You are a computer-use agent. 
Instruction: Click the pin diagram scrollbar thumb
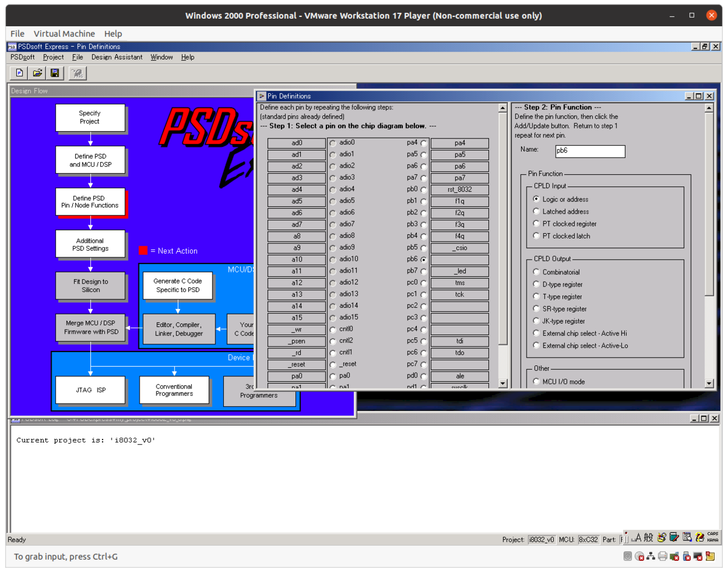coord(502,229)
